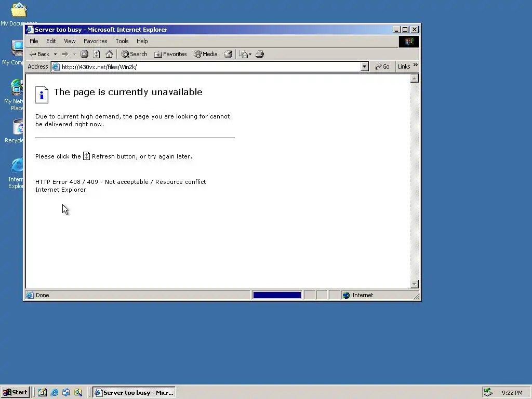
Task: Click the first quick launch icon beside Start
Action: point(43,393)
